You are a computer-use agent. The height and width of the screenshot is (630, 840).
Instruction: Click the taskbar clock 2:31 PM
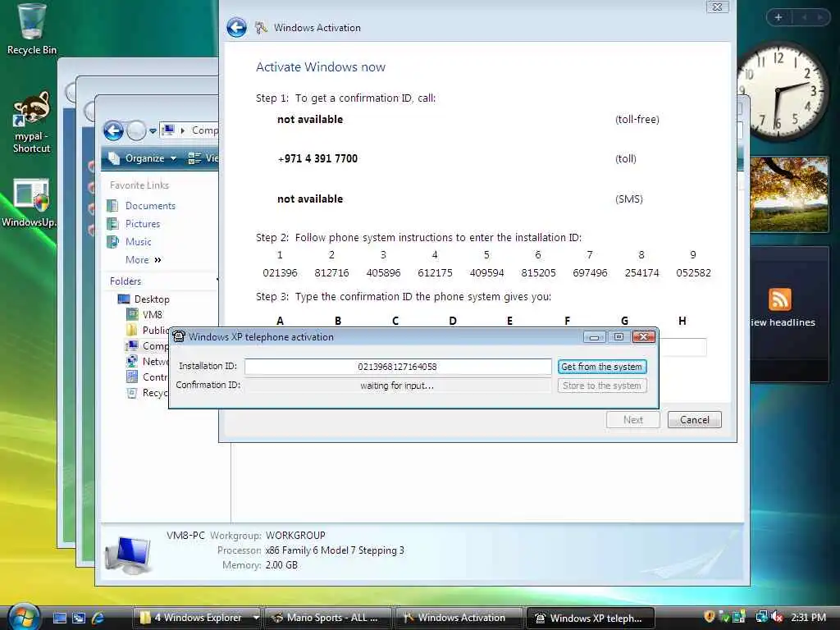[808, 617]
